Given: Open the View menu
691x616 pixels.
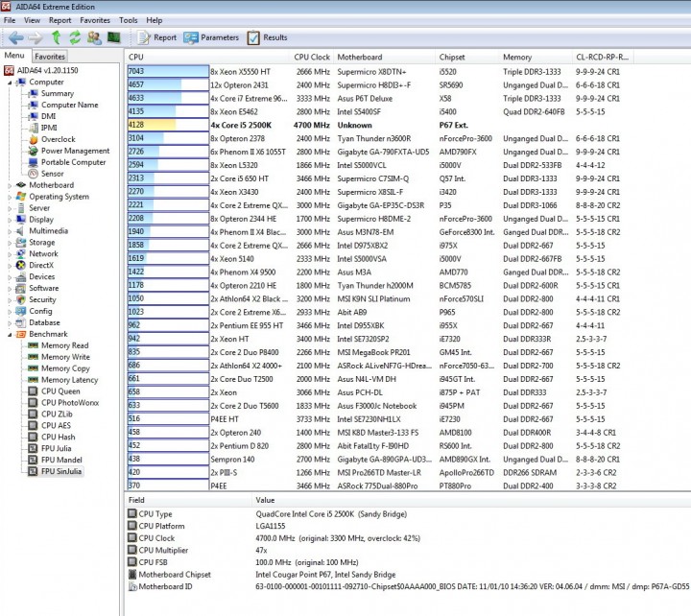Looking at the screenshot, I should coord(32,20).
